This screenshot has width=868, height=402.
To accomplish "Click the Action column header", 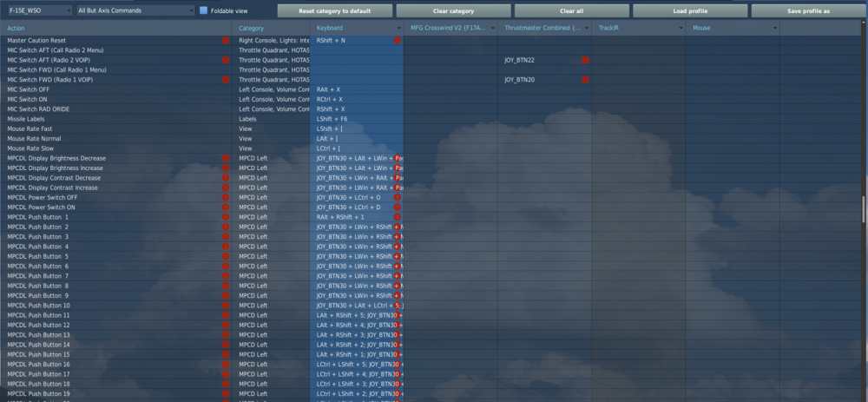I will click(x=115, y=29).
